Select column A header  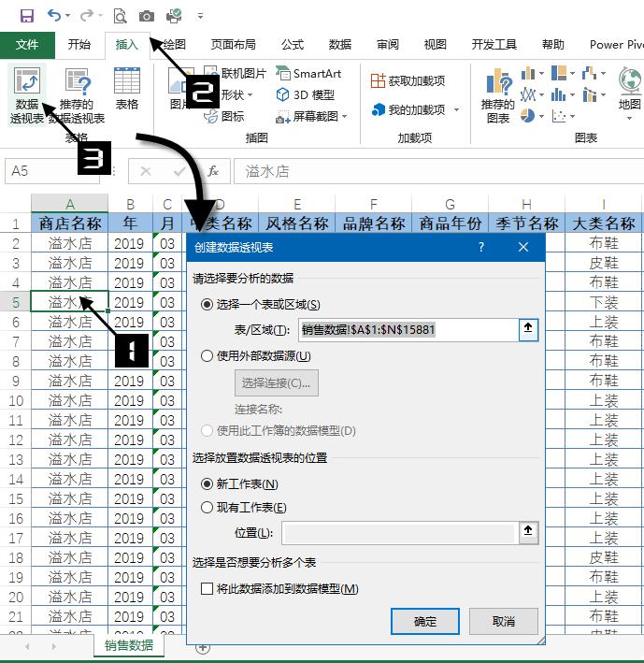point(70,204)
